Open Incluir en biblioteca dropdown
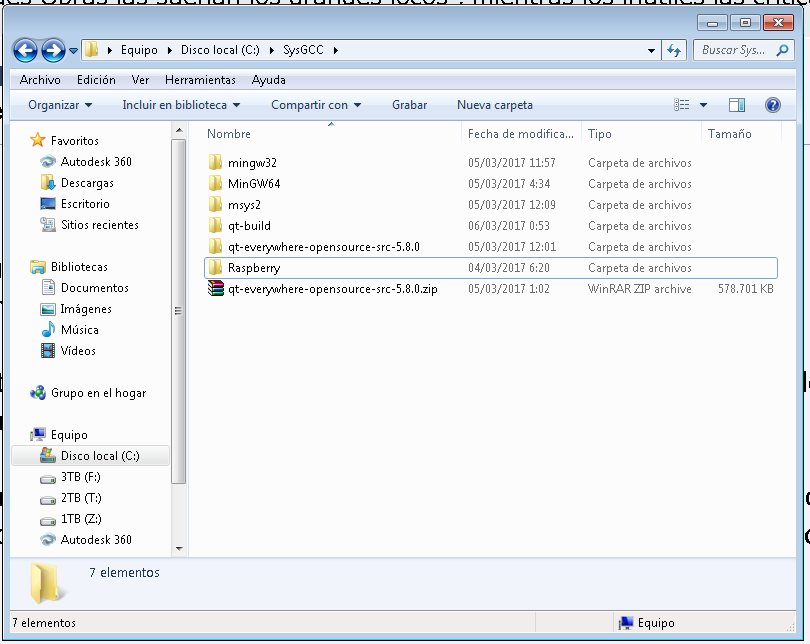This screenshot has height=644, width=810. [181, 105]
